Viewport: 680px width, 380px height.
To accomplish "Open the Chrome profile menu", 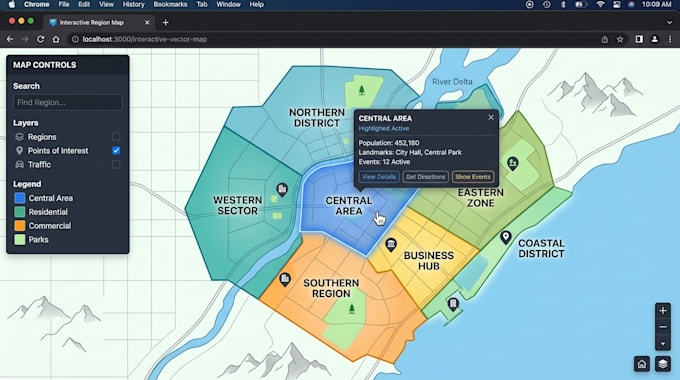I will tap(654, 39).
